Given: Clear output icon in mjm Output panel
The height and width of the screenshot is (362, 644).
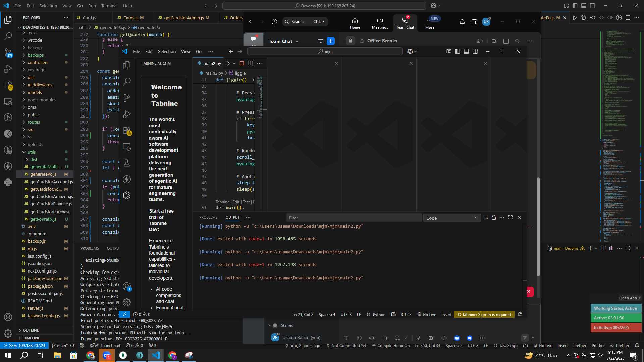Looking at the screenshot, I should 485,218.
